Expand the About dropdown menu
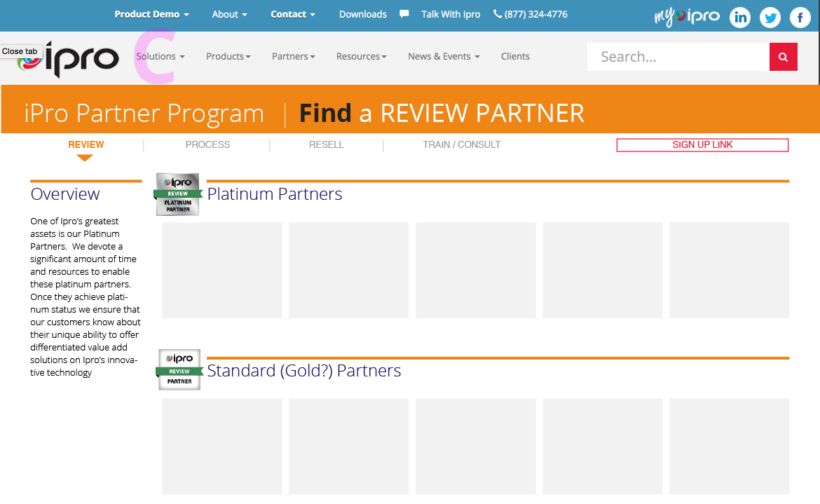Image resolution: width=820 pixels, height=504 pixels. 230,14
